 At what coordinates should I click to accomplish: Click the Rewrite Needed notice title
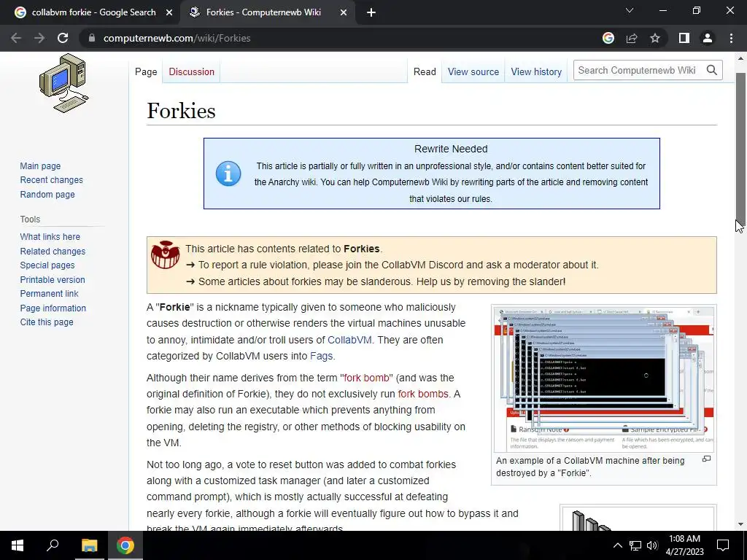pyautogui.click(x=451, y=149)
